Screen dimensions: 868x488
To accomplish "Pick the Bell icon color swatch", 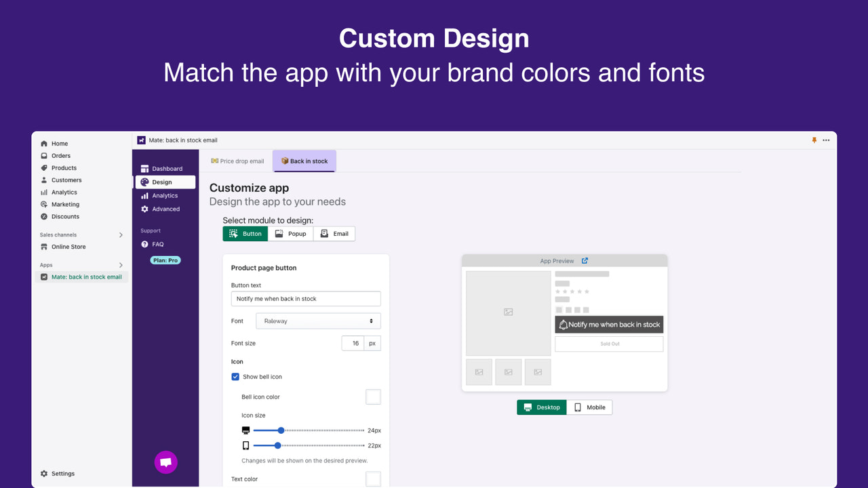I will [373, 396].
